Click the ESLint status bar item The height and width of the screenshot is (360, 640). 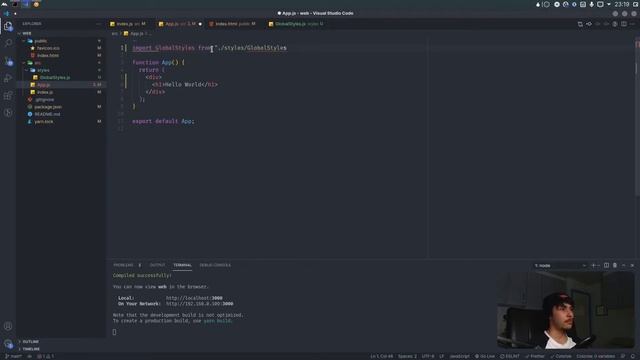(510, 356)
